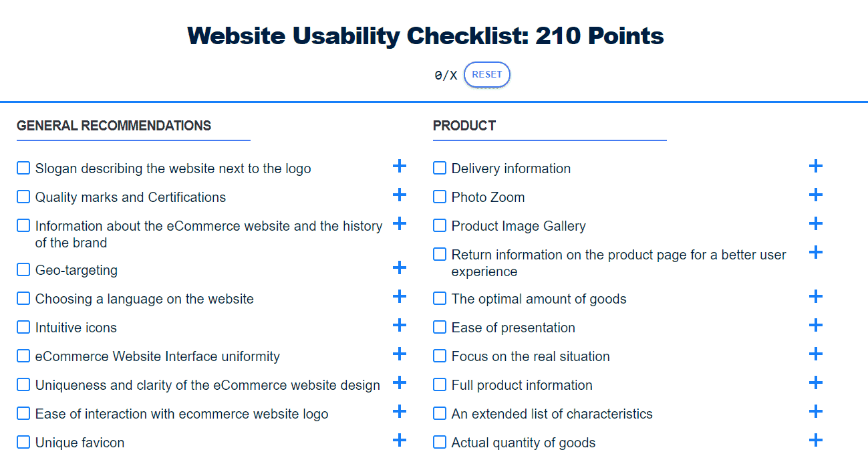Click the General Recommendations section heading
The width and height of the screenshot is (868, 450).
[x=114, y=126]
